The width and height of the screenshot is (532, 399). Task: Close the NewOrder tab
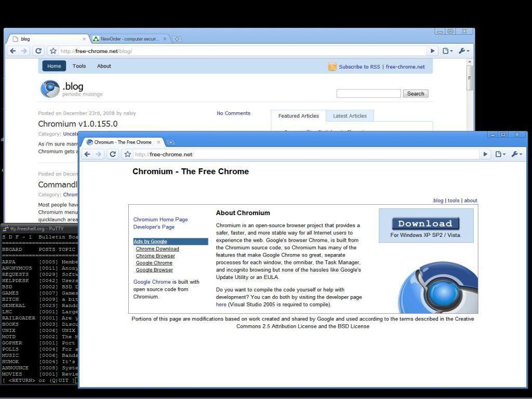(165, 39)
